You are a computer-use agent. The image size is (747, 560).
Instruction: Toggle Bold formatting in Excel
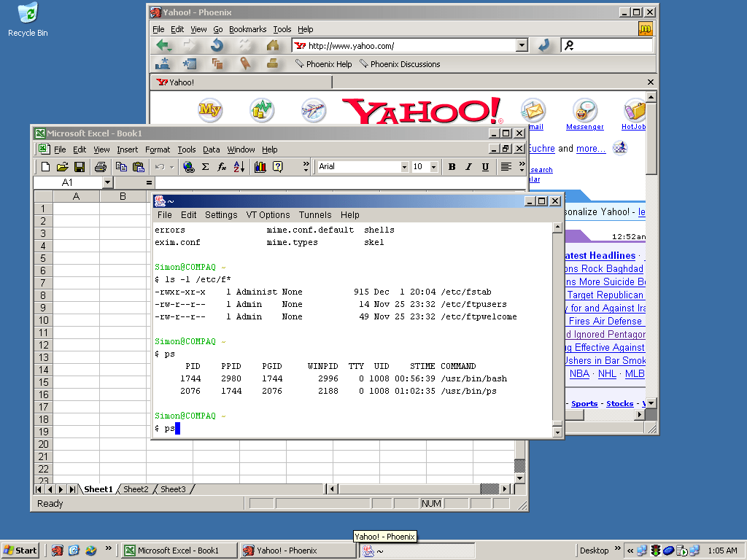[x=452, y=167]
